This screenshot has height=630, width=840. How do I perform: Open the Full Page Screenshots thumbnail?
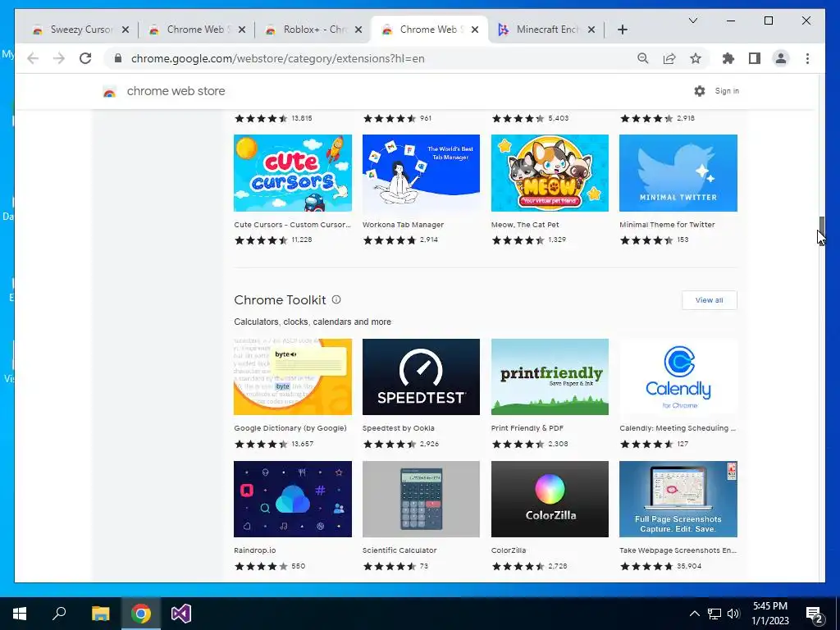pyautogui.click(x=678, y=499)
